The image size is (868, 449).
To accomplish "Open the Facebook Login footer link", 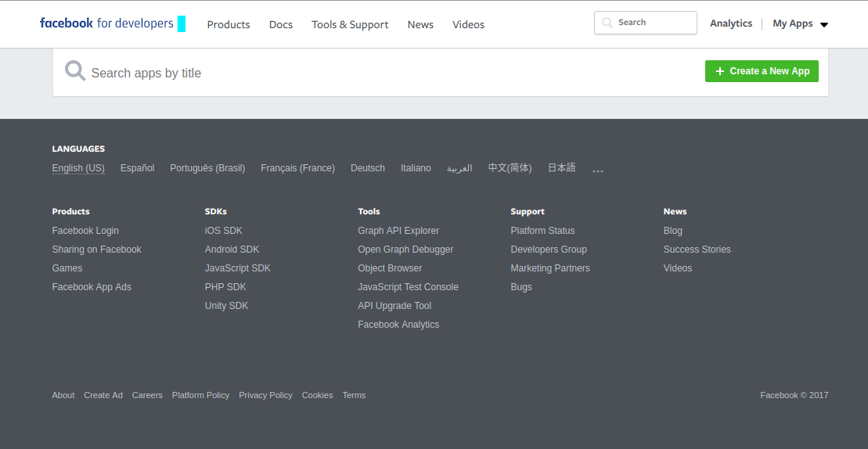I will point(85,231).
